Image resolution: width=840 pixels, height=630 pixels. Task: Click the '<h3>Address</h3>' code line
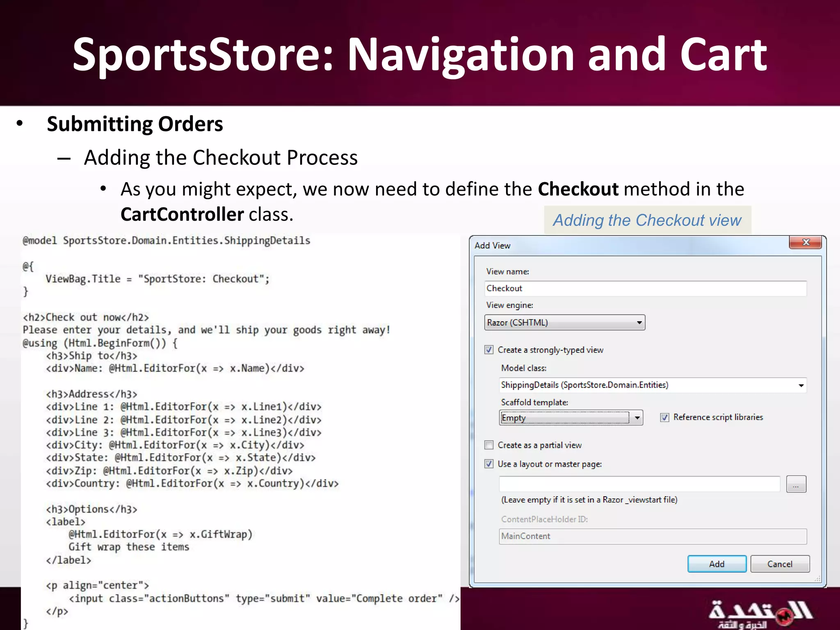(91, 394)
